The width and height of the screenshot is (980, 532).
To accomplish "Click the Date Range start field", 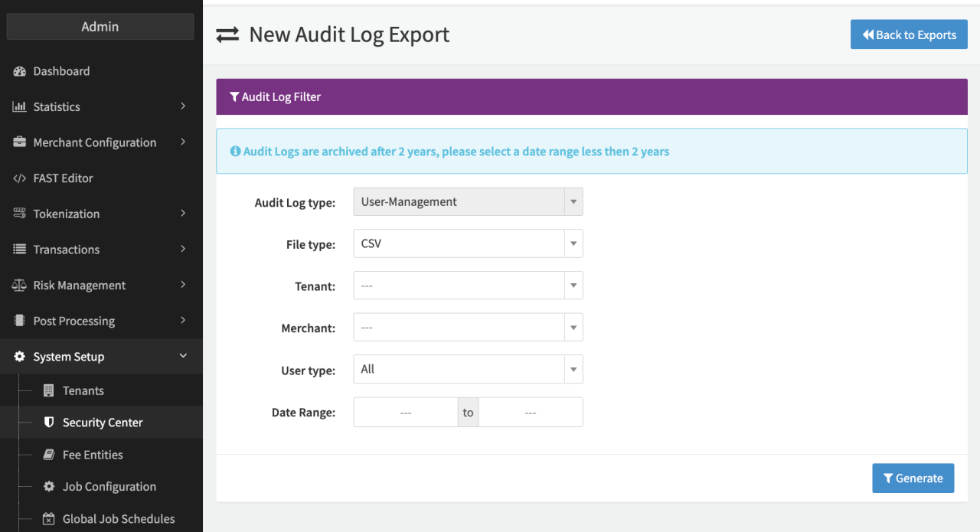I will pos(406,413).
